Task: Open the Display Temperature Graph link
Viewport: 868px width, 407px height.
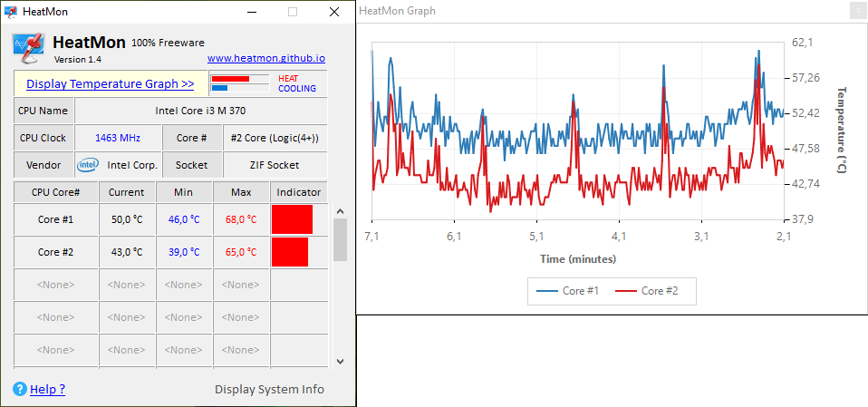Action: click(111, 83)
